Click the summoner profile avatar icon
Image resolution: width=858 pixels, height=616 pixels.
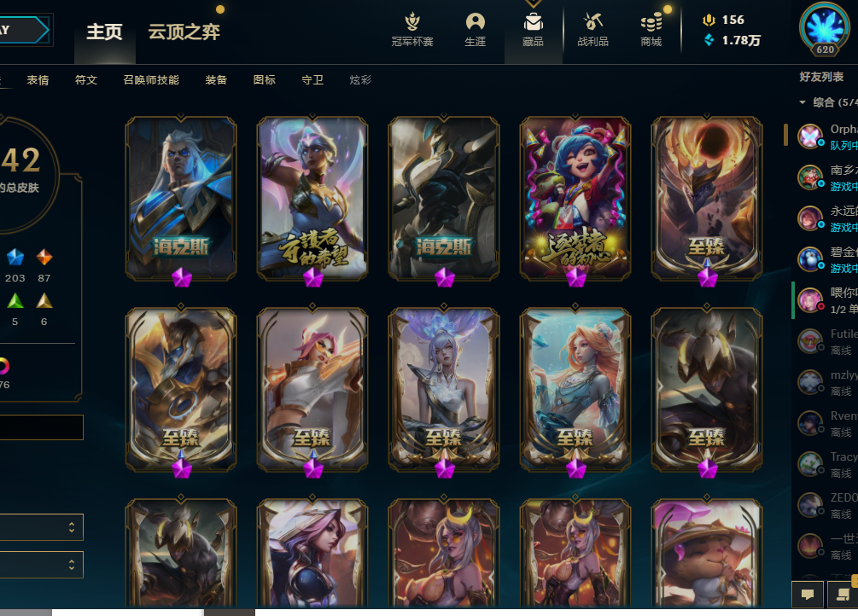(x=825, y=28)
